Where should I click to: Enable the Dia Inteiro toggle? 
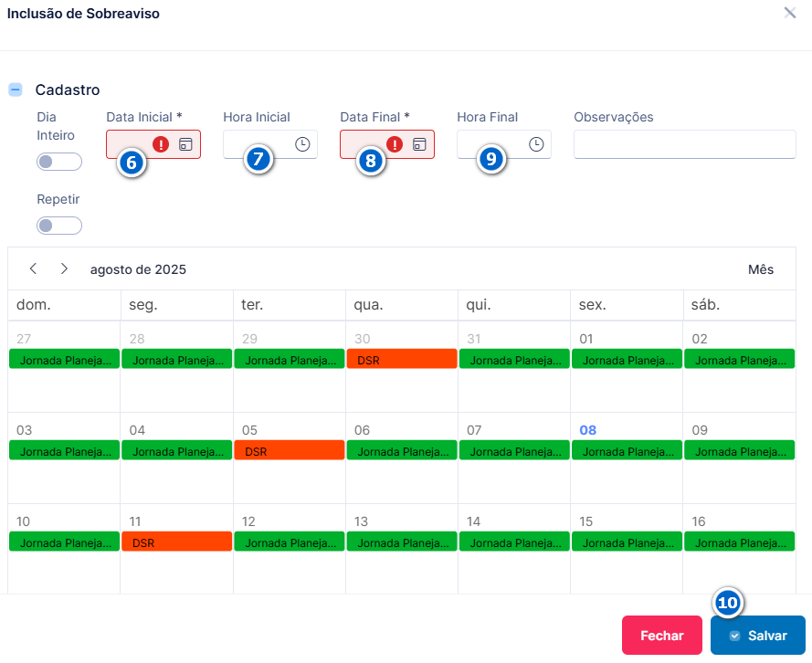click(59, 162)
